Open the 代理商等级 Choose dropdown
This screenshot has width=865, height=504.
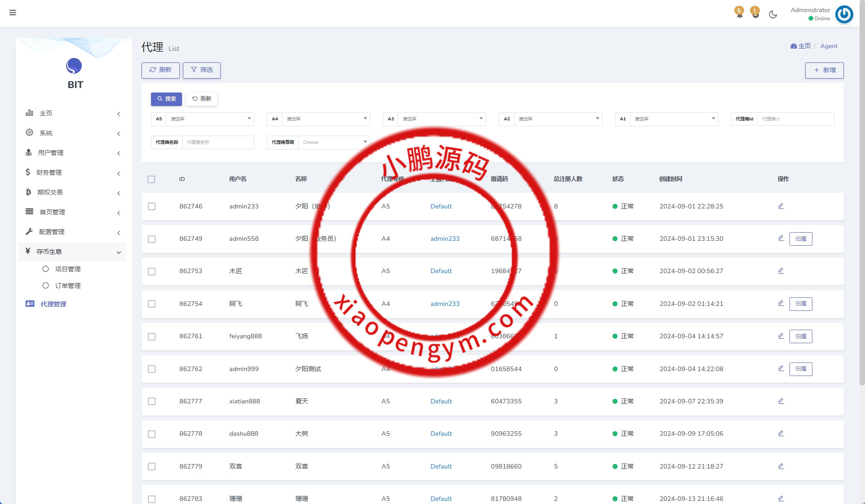pos(333,142)
